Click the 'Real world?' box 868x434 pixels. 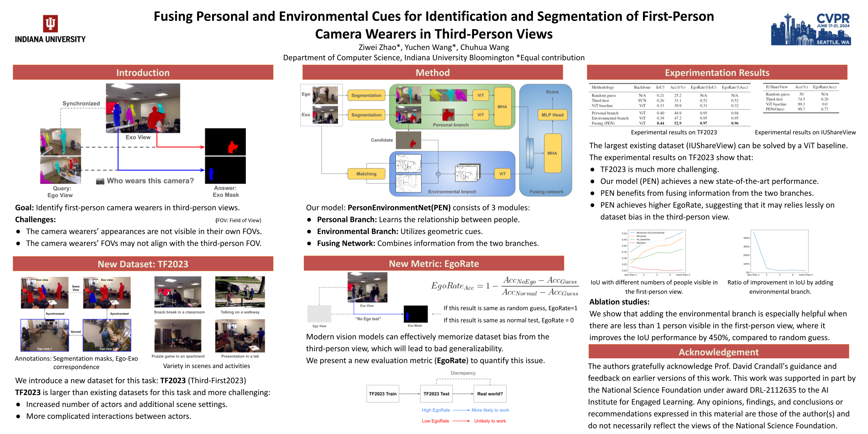click(490, 394)
